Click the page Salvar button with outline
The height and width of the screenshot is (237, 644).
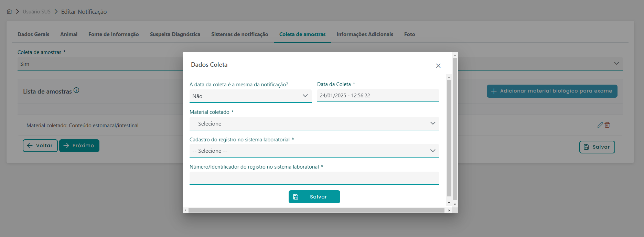point(597,147)
